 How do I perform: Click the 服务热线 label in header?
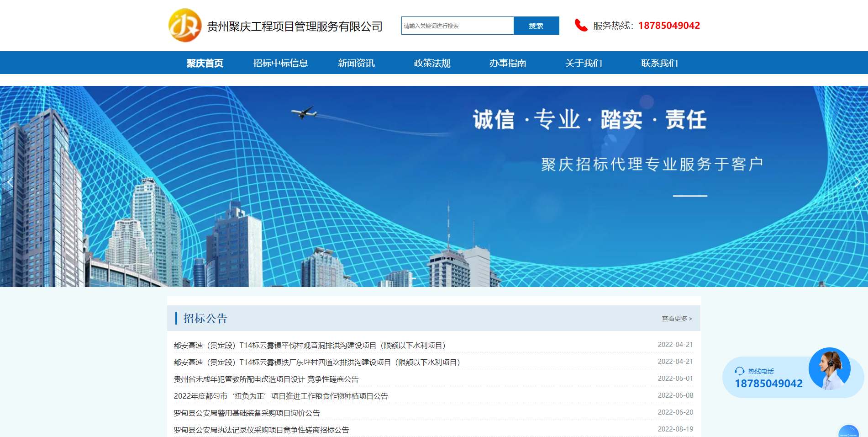coord(613,26)
